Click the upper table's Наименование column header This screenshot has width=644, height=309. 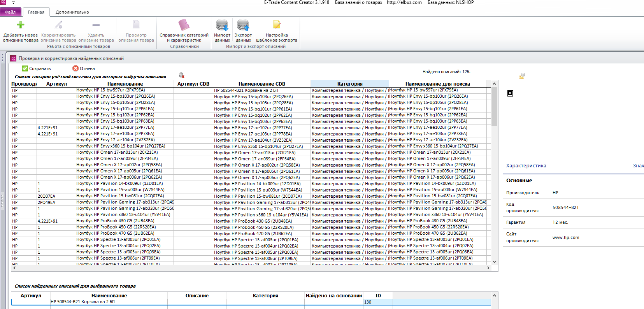coord(125,84)
